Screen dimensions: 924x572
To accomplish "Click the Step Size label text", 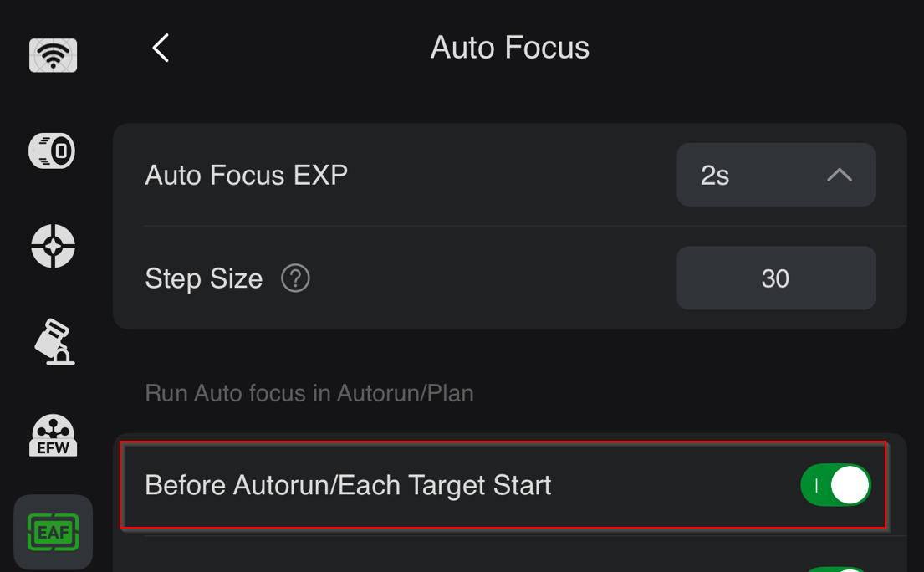I will 204,278.
